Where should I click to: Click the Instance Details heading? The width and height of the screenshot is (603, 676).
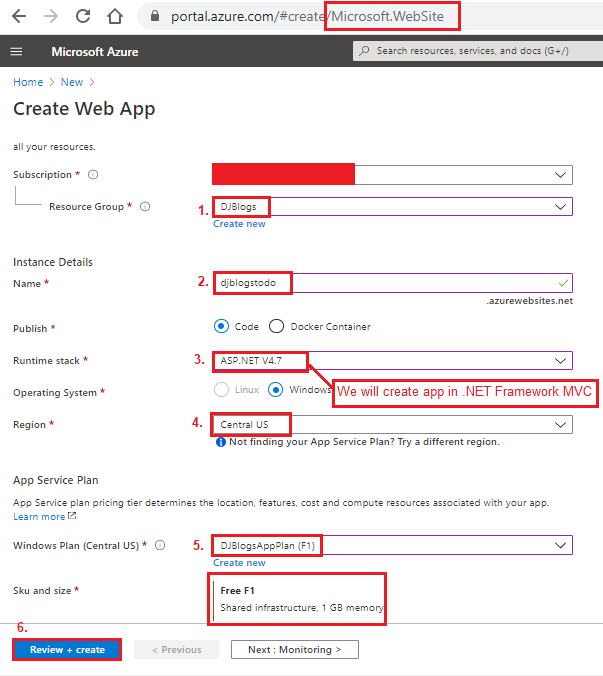point(53,262)
